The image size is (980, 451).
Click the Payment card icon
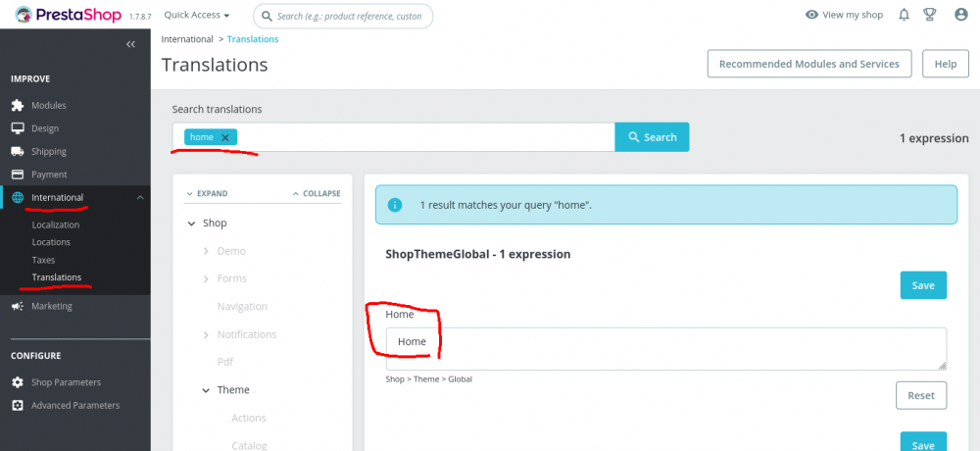tap(18, 175)
